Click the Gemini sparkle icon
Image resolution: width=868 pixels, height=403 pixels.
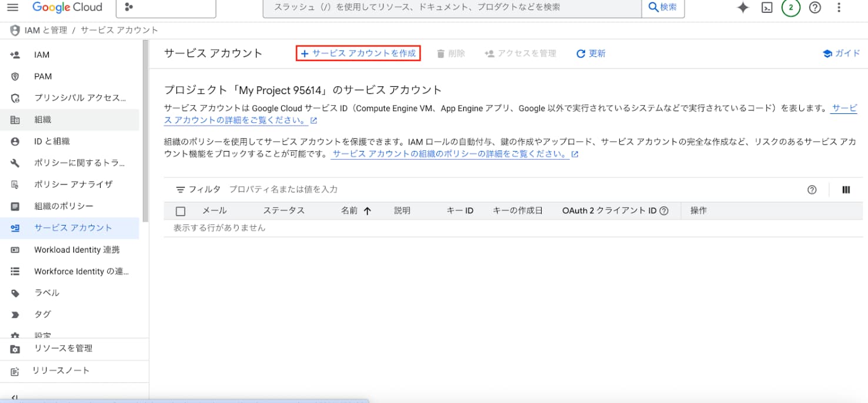click(x=743, y=8)
